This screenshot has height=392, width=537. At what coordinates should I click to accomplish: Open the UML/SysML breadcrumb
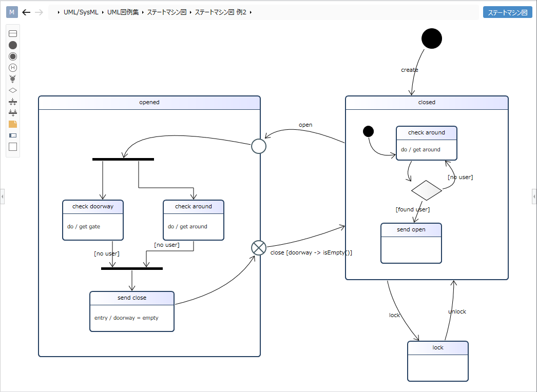pos(81,12)
